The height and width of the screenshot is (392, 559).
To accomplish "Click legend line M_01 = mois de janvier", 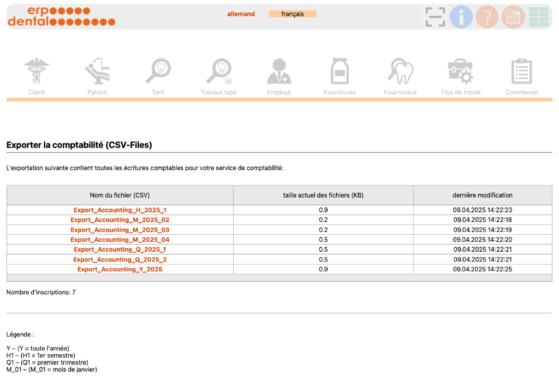I will [52, 370].
